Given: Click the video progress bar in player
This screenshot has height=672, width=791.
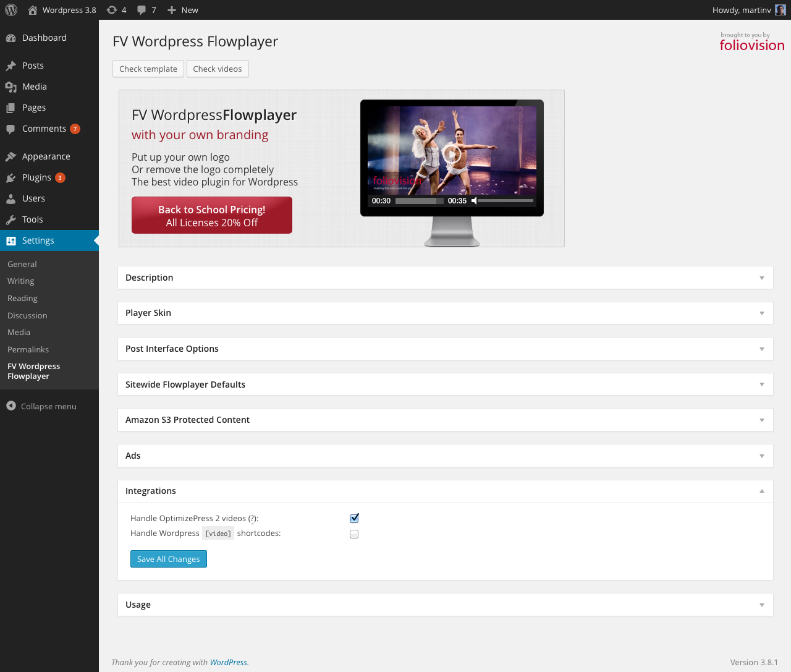Looking at the screenshot, I should pyautogui.click(x=419, y=201).
